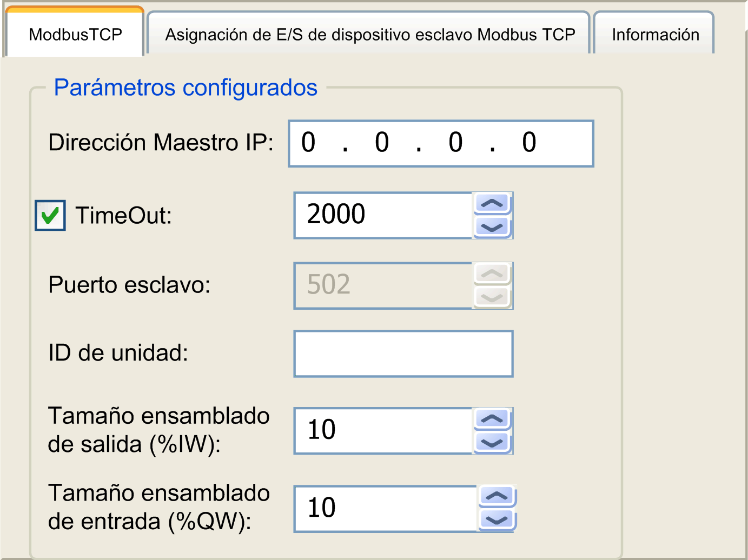Decrease Tamaño ensamblado de salida (%IW) value
Image resolution: width=748 pixels, height=560 pixels.
pyautogui.click(x=492, y=443)
